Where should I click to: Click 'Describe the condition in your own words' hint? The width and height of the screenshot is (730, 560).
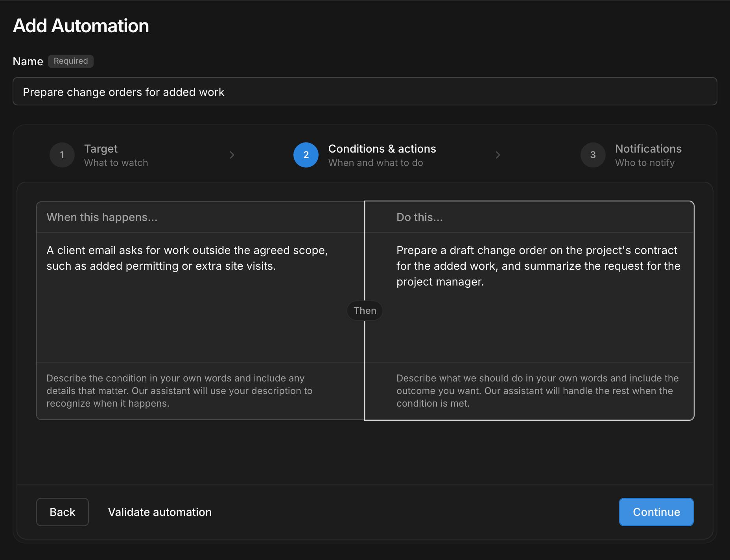point(179,391)
